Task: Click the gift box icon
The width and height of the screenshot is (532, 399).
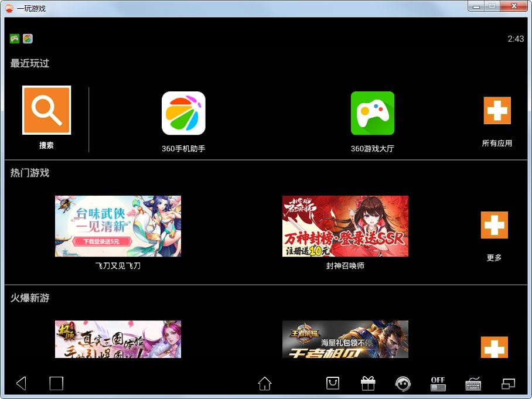Action: point(368,383)
